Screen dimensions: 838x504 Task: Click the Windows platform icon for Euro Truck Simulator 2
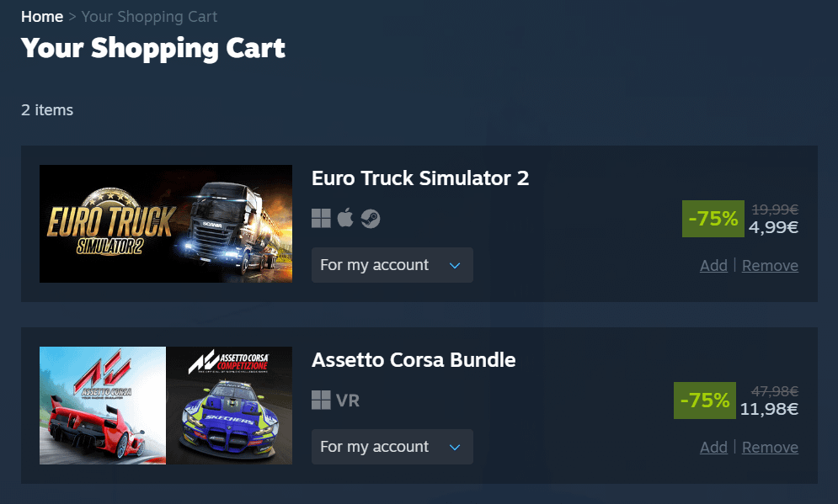(321, 219)
